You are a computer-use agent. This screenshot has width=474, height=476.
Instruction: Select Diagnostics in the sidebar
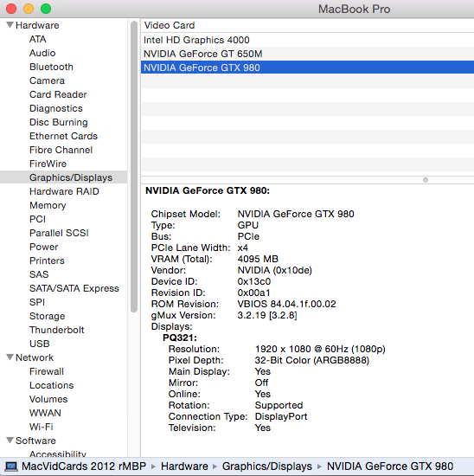click(x=56, y=108)
